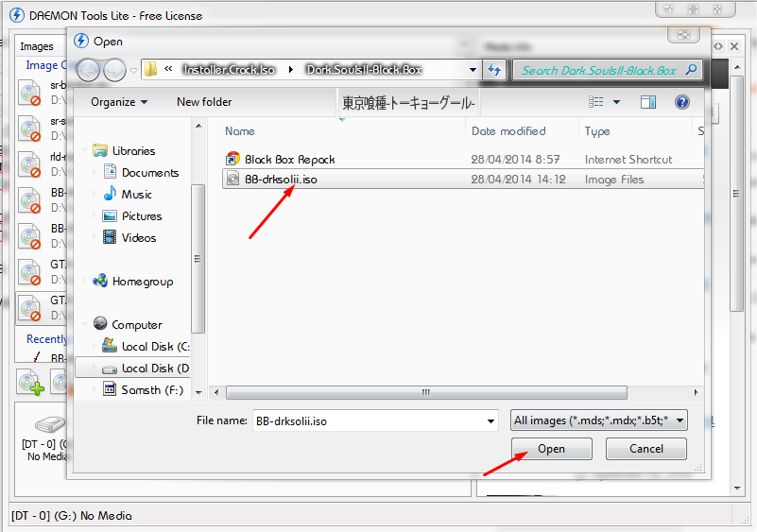
Task: Select the Black Box Repack shortcut
Action: coord(290,160)
